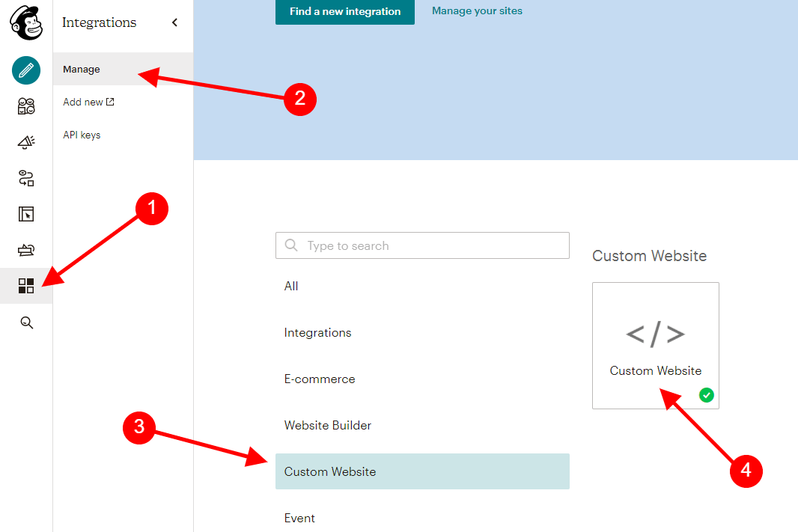
Task: Open the Automations icon in sidebar
Action: [x=26, y=178]
